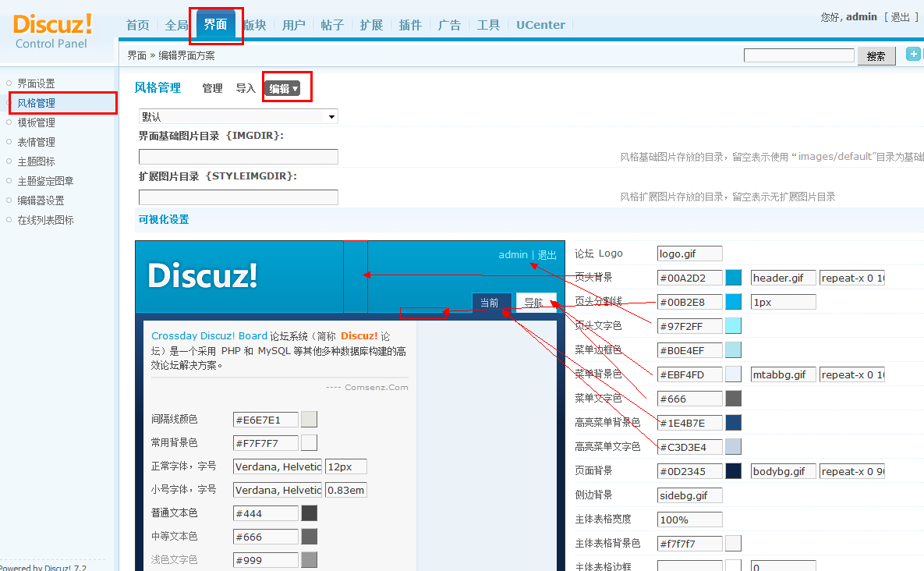The height and width of the screenshot is (571, 924).
Task: Open 主题图标 in the sidebar
Action: point(36,161)
